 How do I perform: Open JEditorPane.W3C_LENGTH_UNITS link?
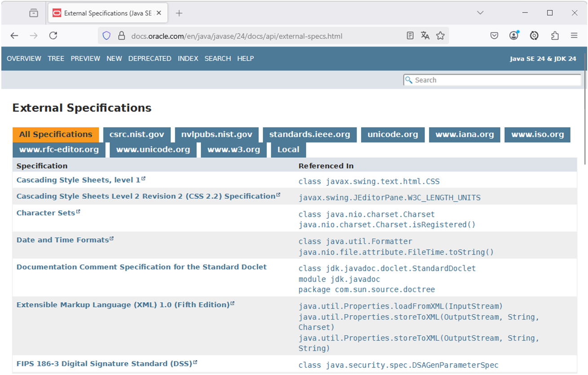[x=389, y=197]
